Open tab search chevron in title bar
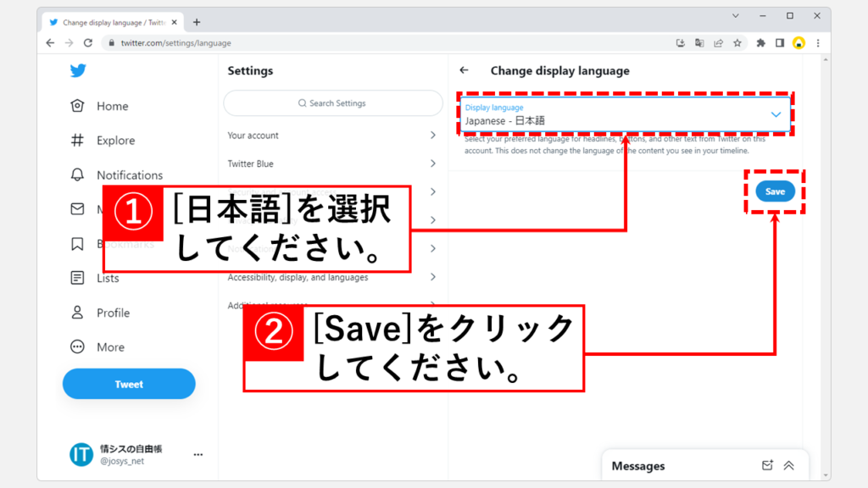This screenshot has width=868, height=488. click(736, 16)
